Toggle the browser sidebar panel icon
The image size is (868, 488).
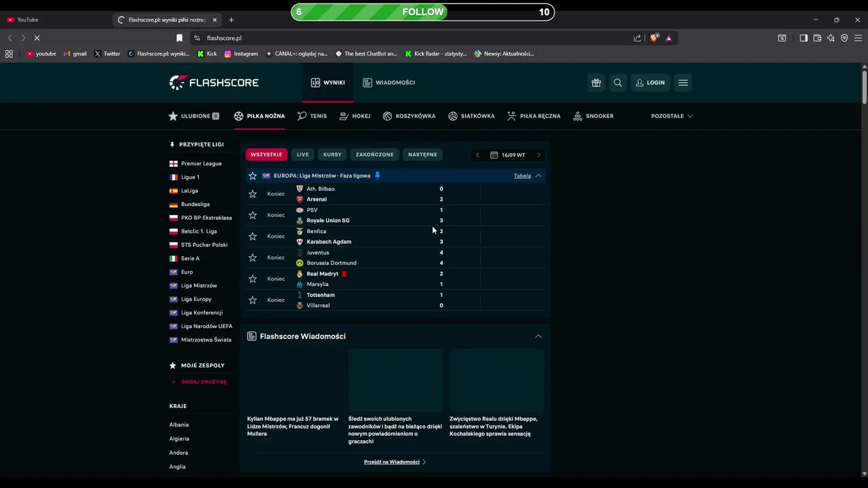click(804, 38)
